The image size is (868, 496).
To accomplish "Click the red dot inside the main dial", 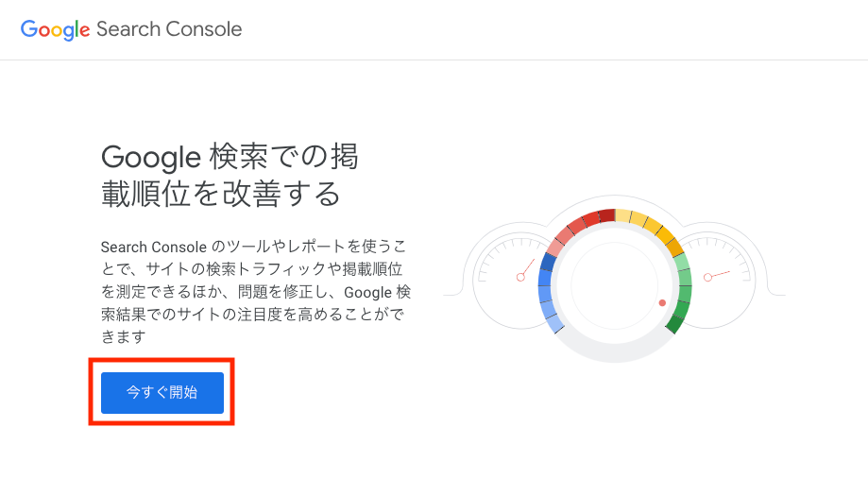I will click(x=662, y=303).
